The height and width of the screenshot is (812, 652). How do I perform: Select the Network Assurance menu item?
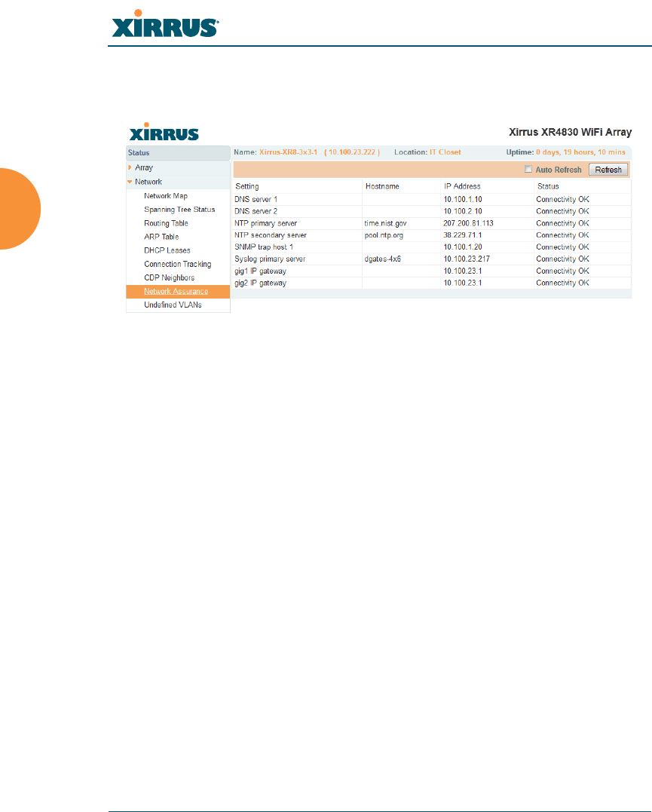click(x=178, y=291)
